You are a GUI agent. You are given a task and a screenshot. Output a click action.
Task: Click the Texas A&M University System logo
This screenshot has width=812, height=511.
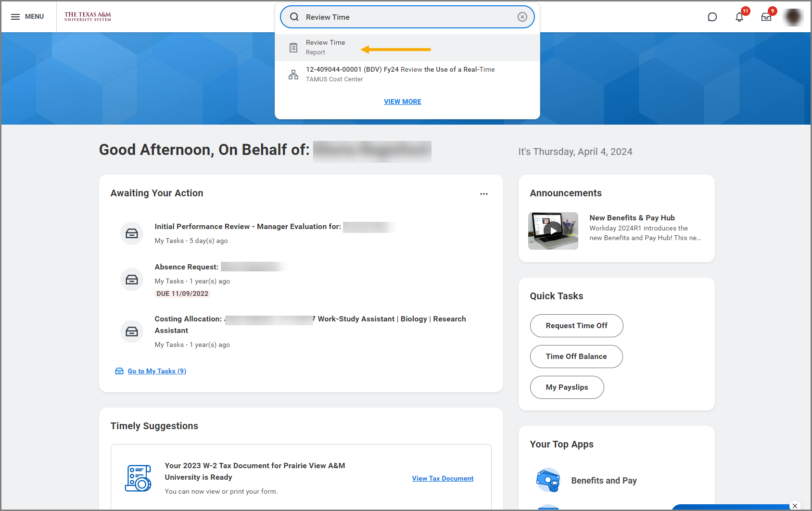tap(88, 17)
